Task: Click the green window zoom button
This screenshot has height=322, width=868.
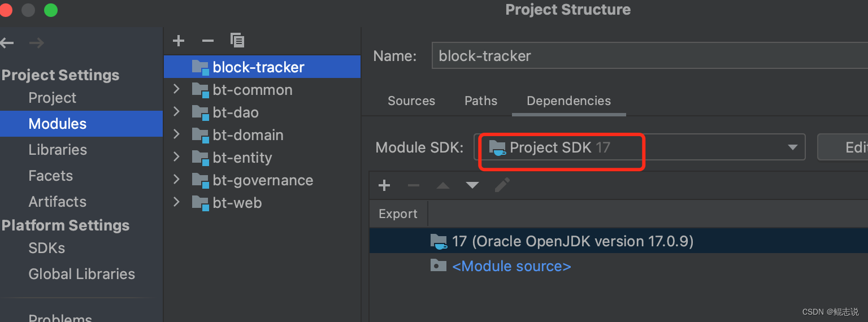Action: (51, 10)
